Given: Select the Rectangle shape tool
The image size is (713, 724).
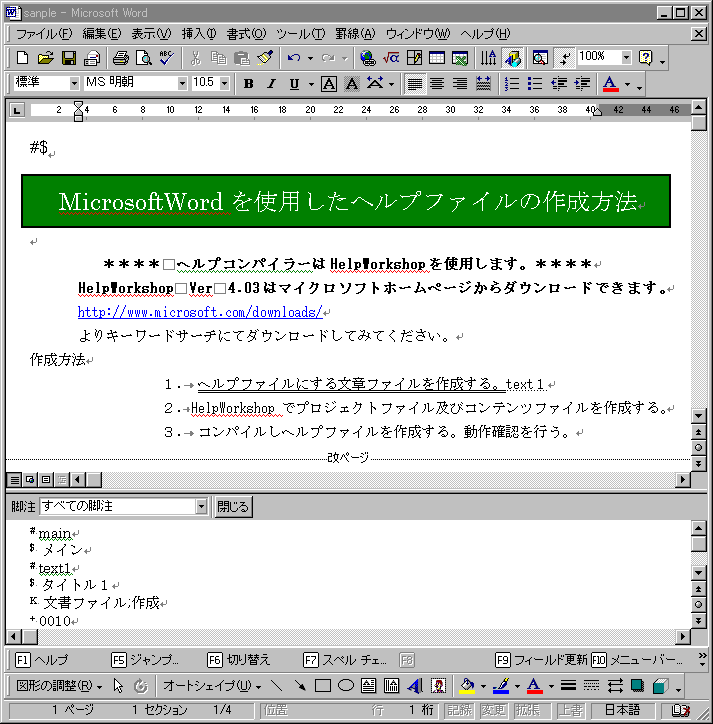Looking at the screenshot, I should (323, 686).
